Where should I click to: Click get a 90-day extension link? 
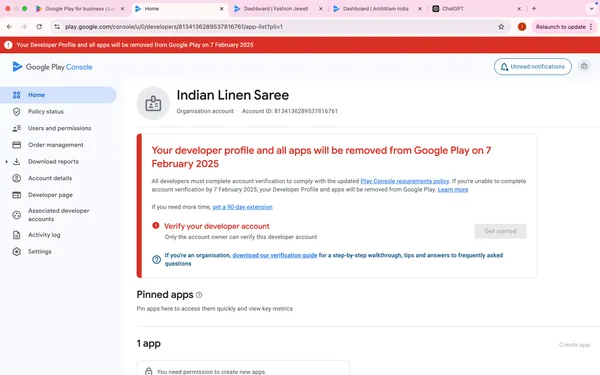pyautogui.click(x=242, y=207)
